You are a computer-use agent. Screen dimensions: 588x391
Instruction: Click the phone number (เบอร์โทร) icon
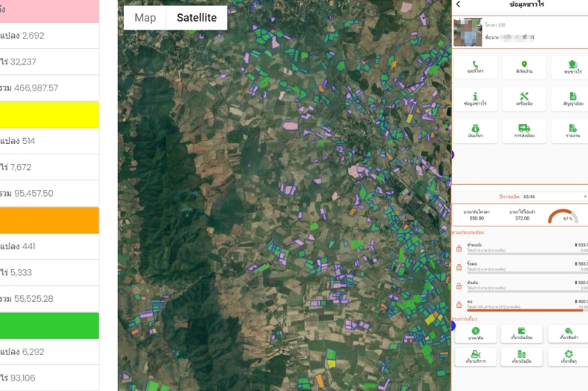point(475,67)
